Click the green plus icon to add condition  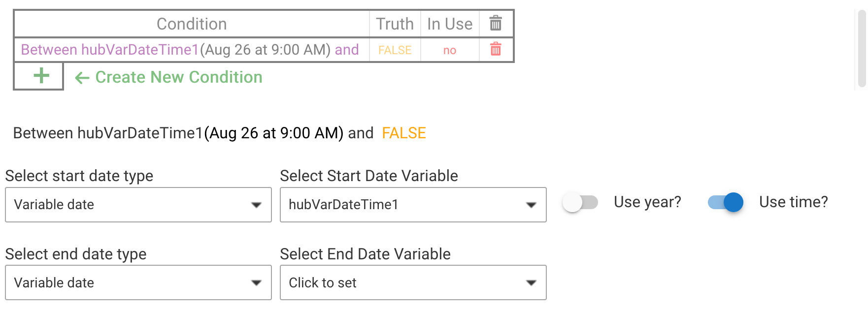pyautogui.click(x=41, y=76)
